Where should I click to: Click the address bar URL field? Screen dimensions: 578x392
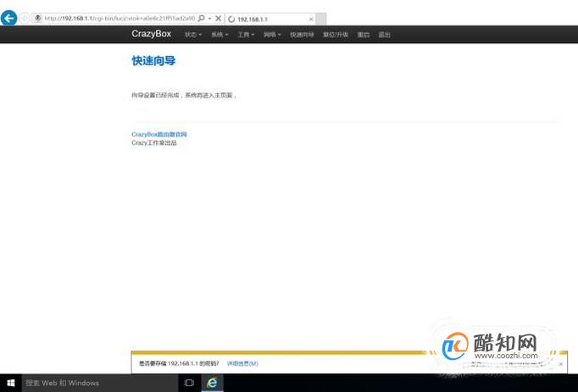pyautogui.click(x=119, y=18)
